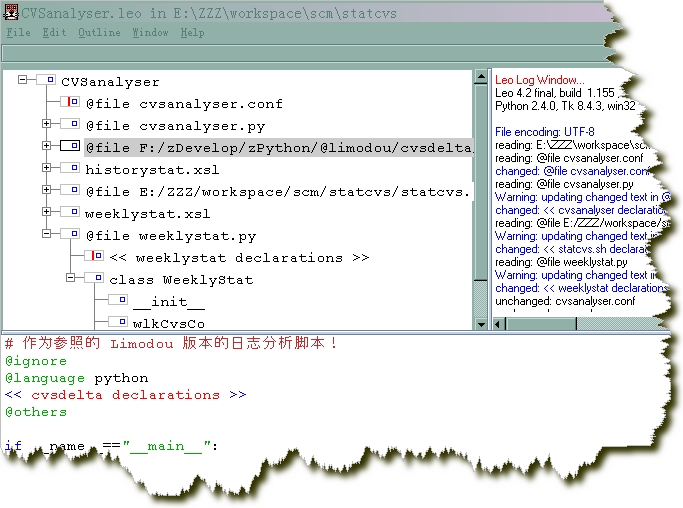This screenshot has width=683, height=508.
Task: Click outline scrollbar down arrow
Action: pos(481,324)
